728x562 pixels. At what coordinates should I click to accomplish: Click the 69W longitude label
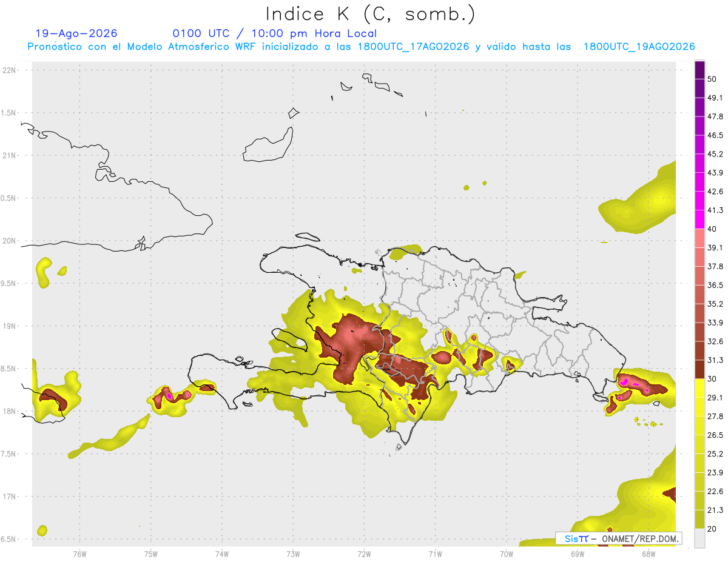[578, 554]
